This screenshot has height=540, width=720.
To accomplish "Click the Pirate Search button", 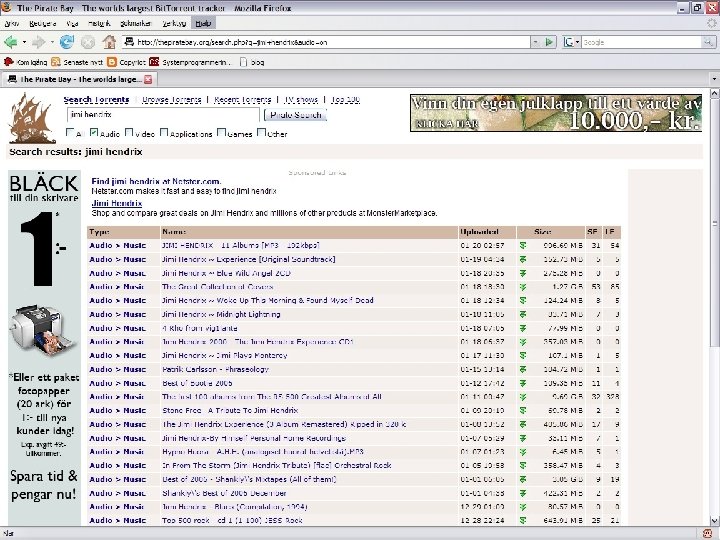I will coord(295,115).
